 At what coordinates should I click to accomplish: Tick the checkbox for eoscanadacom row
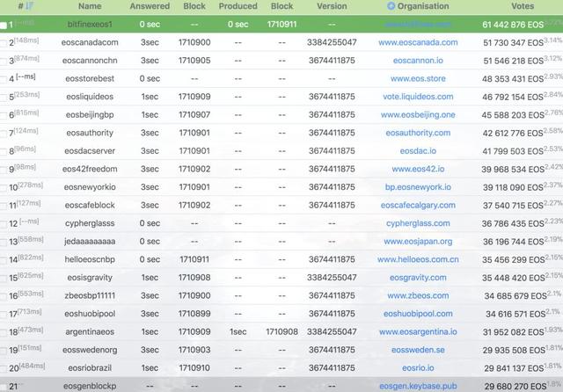click(4, 43)
